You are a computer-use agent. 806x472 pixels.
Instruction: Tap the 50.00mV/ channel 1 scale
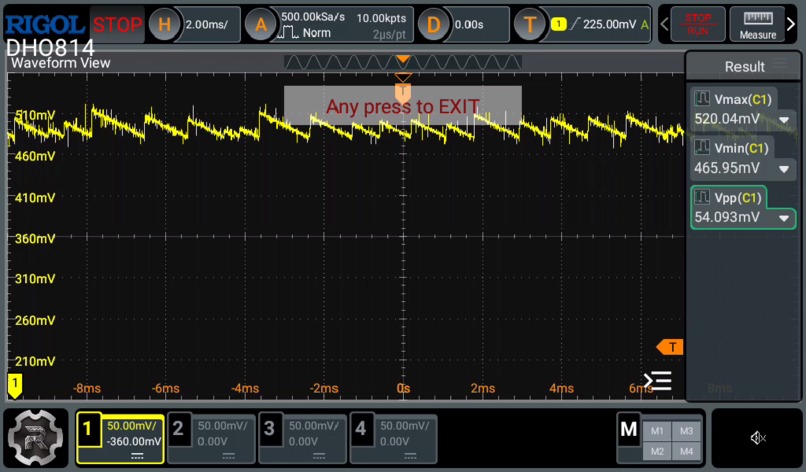pyautogui.click(x=133, y=426)
